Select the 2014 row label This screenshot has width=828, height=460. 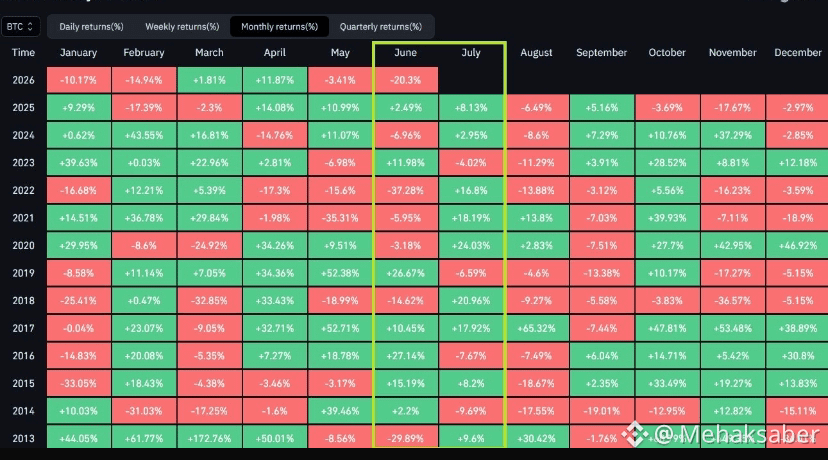(x=23, y=411)
